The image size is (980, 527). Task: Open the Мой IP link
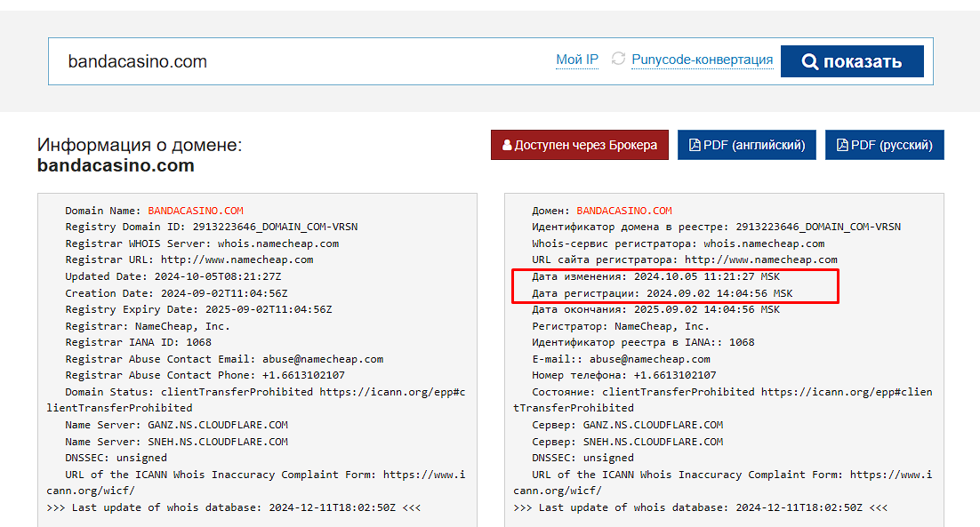point(577,60)
